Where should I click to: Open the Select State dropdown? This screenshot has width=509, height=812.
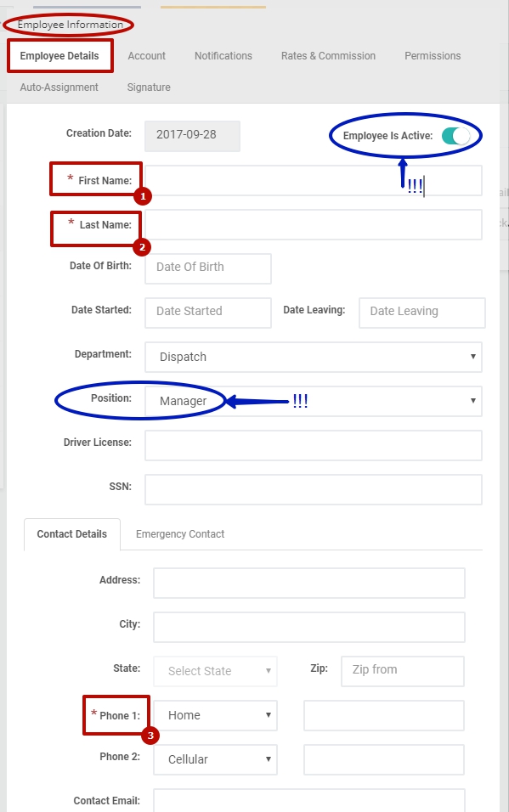tap(215, 671)
